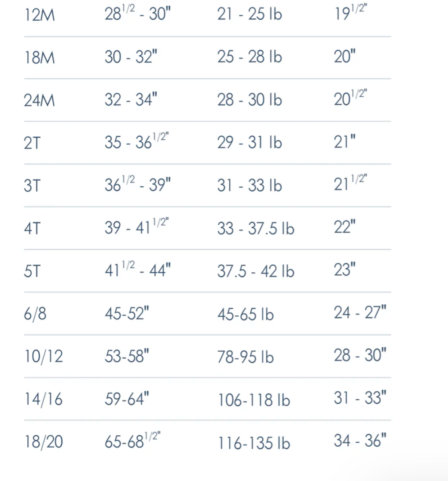Select the 18/20 size label
448x481 pixels.
[44, 442]
